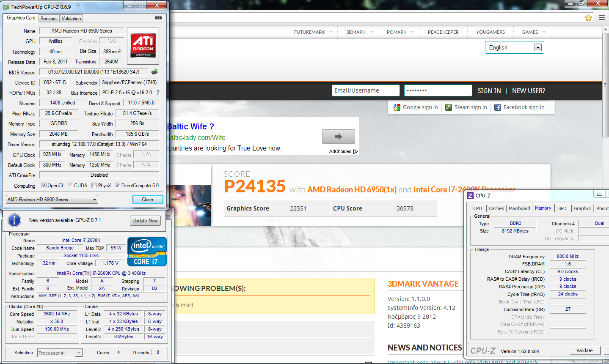Click the AdChoices triangle icon
The height and width of the screenshot is (364, 609).
pos(355,151)
